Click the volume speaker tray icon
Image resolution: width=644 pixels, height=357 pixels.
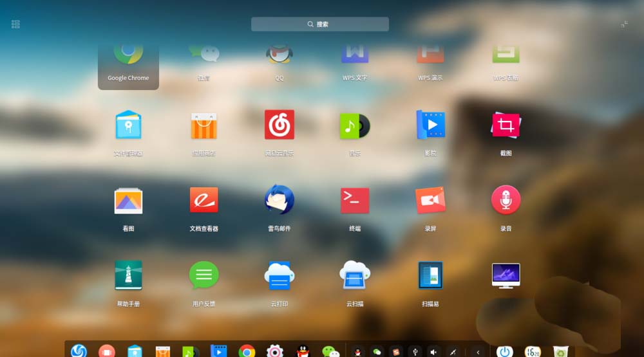[x=433, y=352]
